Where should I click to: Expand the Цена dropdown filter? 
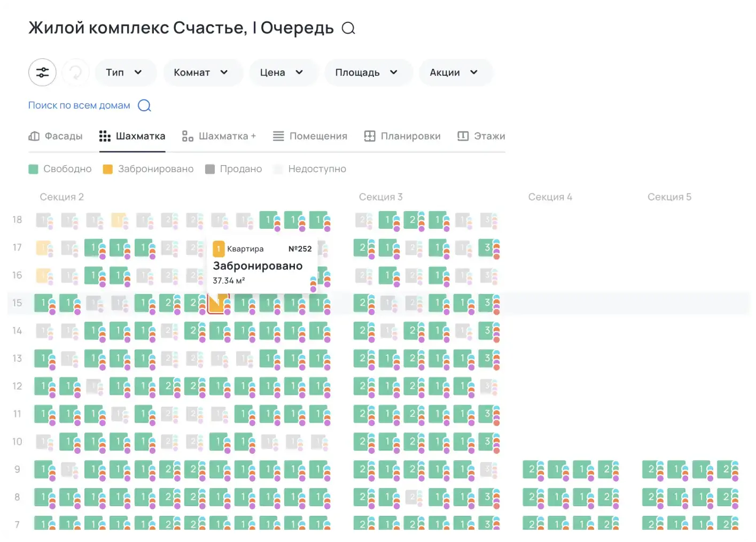(x=283, y=72)
